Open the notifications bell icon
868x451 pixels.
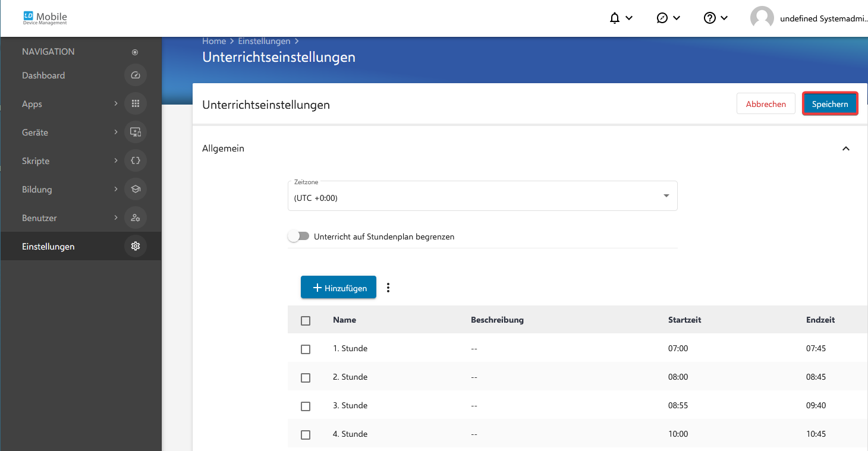615,18
